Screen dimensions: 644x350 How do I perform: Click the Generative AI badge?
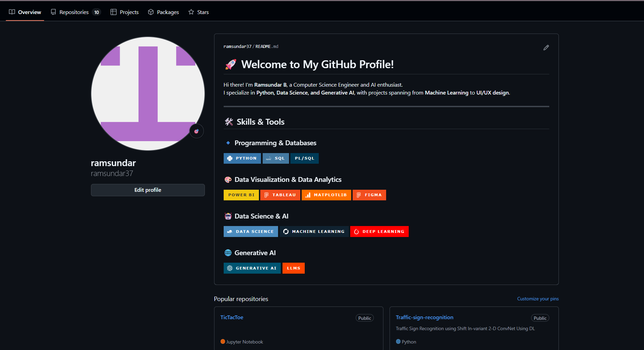(x=252, y=268)
